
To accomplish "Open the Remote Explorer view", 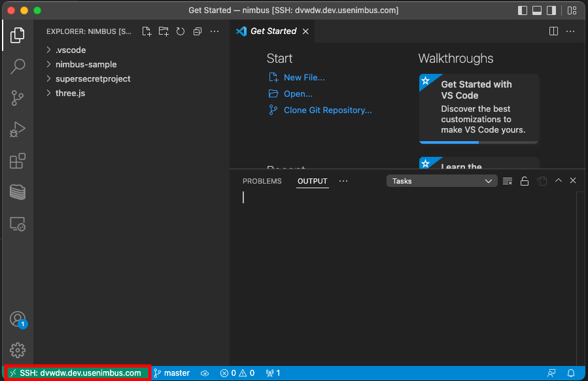I will [17, 224].
